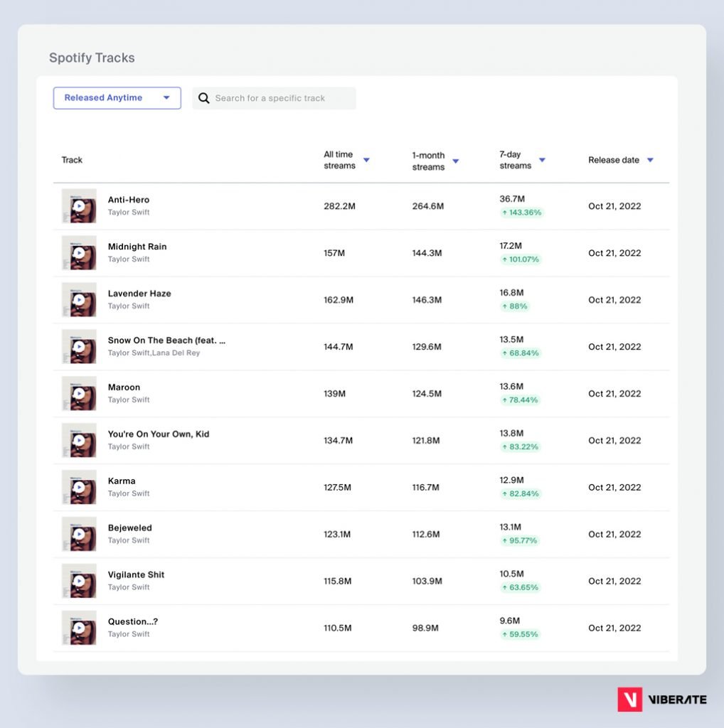Play the Midnight Rain track preview
Viewport: 724px width, 728px height.
pos(79,253)
